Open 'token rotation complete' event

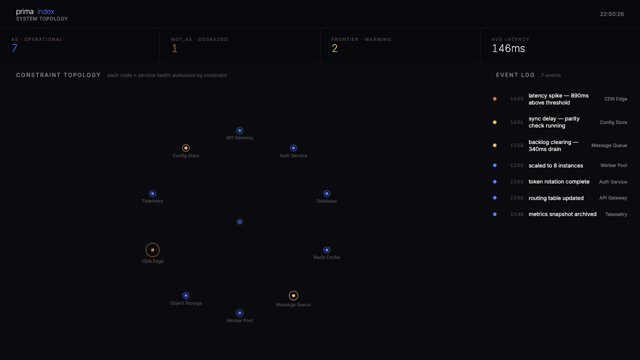[x=559, y=182]
